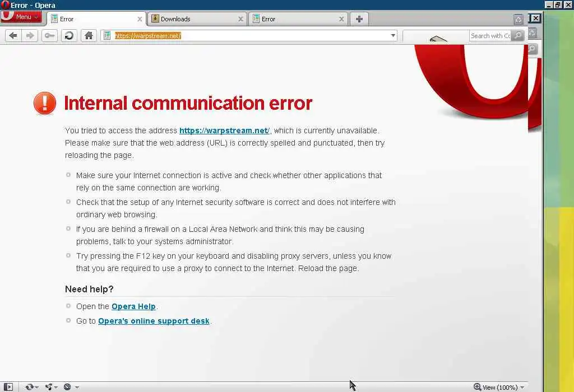Click the zoom magnifier icon beside View
This screenshot has width=574, height=392.
click(x=478, y=387)
